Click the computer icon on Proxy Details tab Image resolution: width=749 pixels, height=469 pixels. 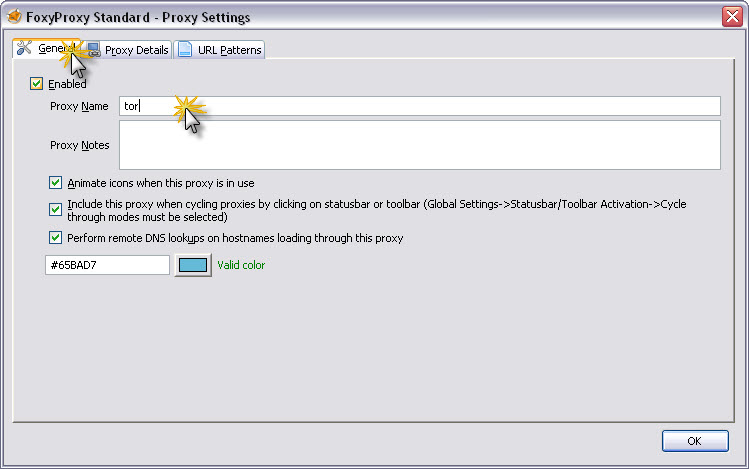coord(93,50)
